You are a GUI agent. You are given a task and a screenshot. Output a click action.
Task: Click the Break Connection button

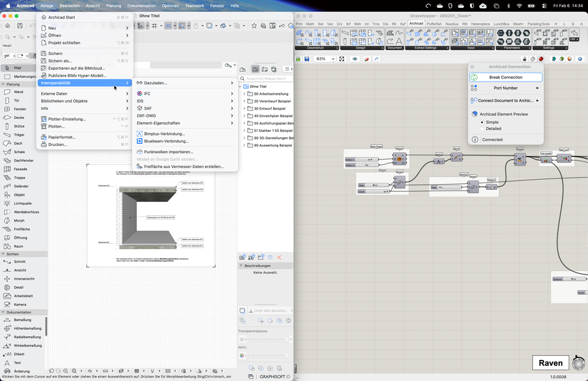pyautogui.click(x=506, y=77)
